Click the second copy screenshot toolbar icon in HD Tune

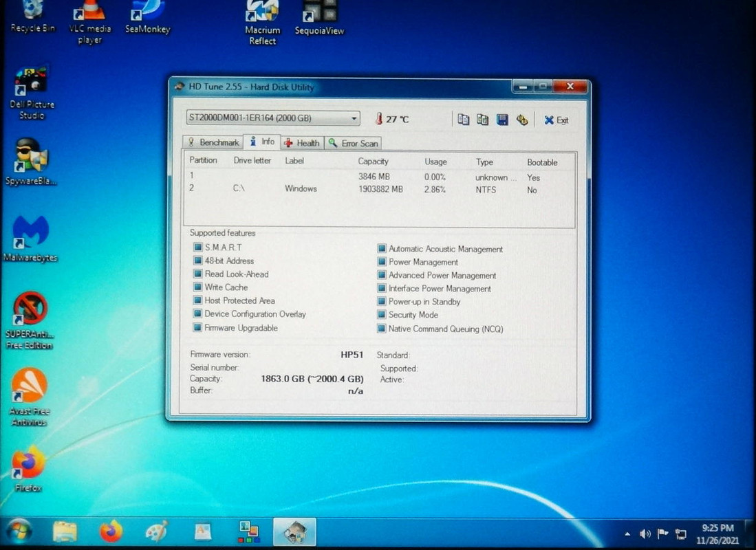click(483, 119)
